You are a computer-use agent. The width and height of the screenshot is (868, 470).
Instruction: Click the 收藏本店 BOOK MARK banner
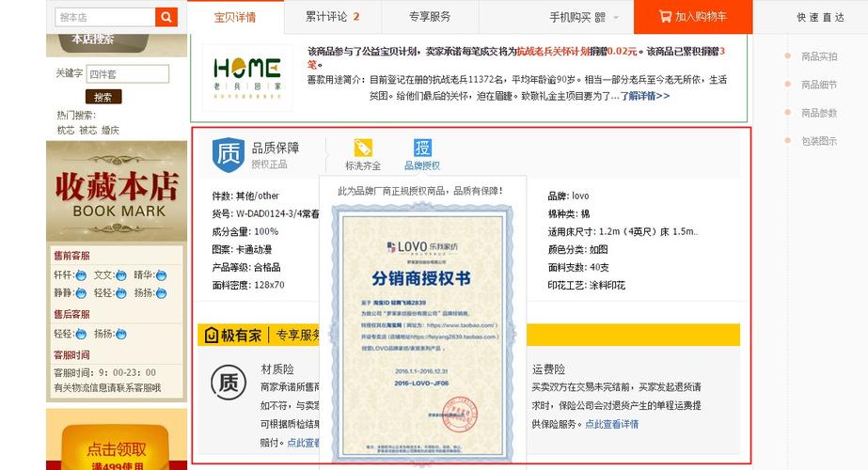click(117, 191)
